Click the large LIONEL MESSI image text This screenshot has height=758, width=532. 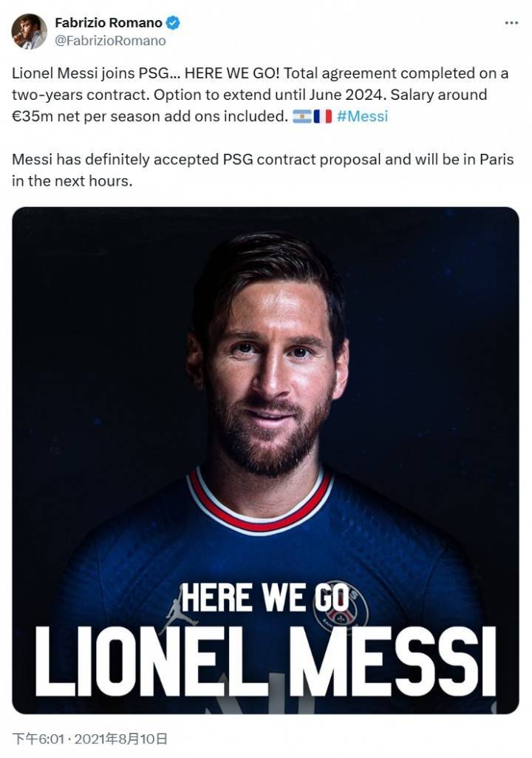tap(265, 660)
